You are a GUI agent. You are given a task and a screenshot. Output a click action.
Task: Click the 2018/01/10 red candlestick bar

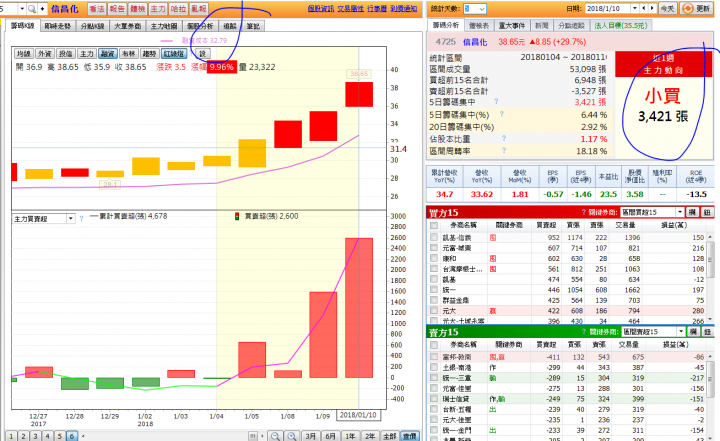click(359, 95)
